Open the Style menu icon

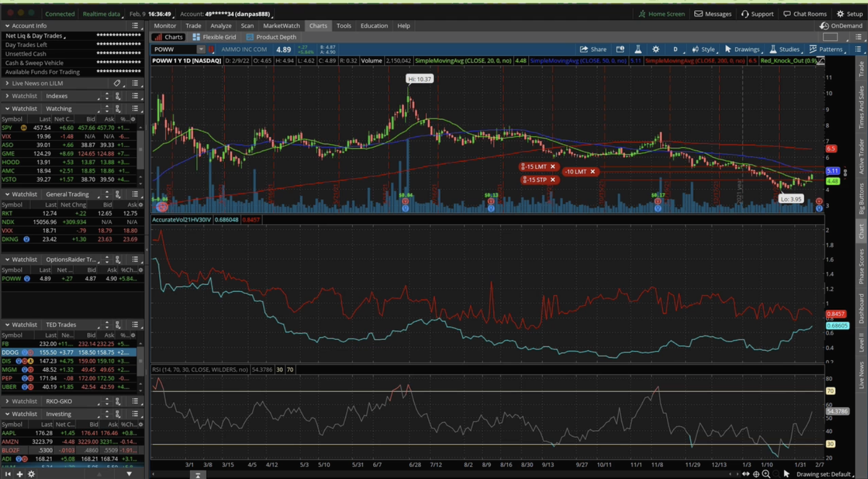703,49
